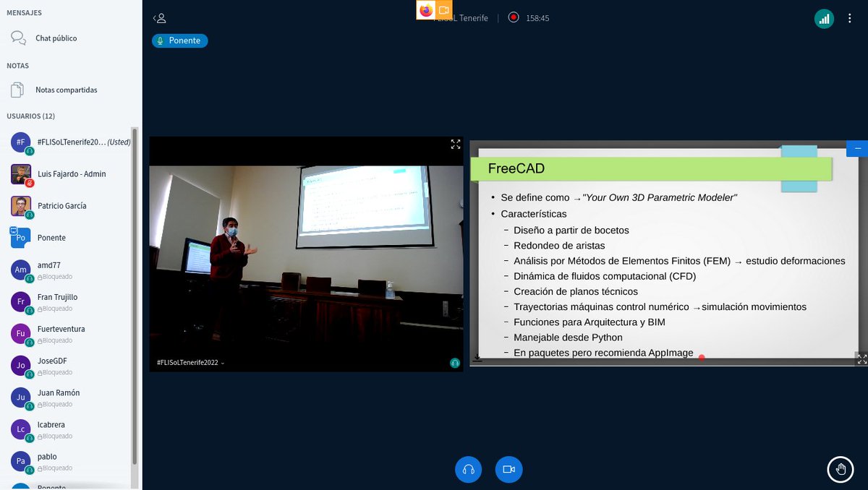
Task: Select user lcabrera
Action: [69, 429]
